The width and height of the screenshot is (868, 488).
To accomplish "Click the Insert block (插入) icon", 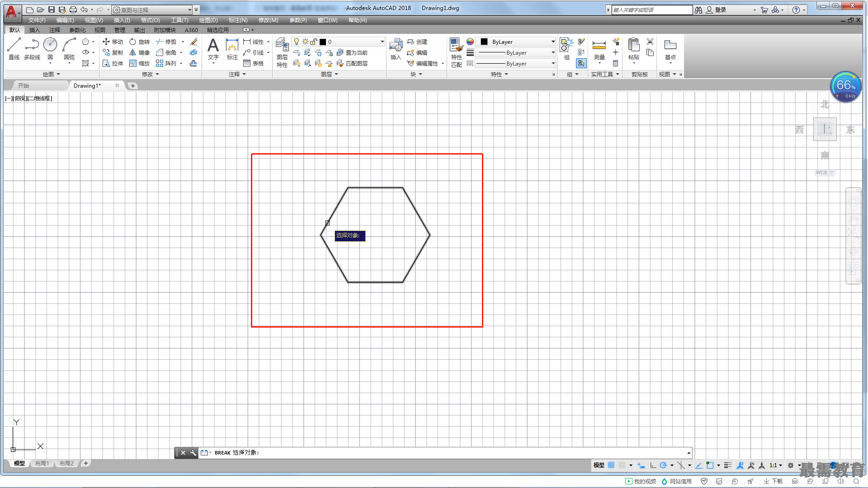I will click(396, 49).
